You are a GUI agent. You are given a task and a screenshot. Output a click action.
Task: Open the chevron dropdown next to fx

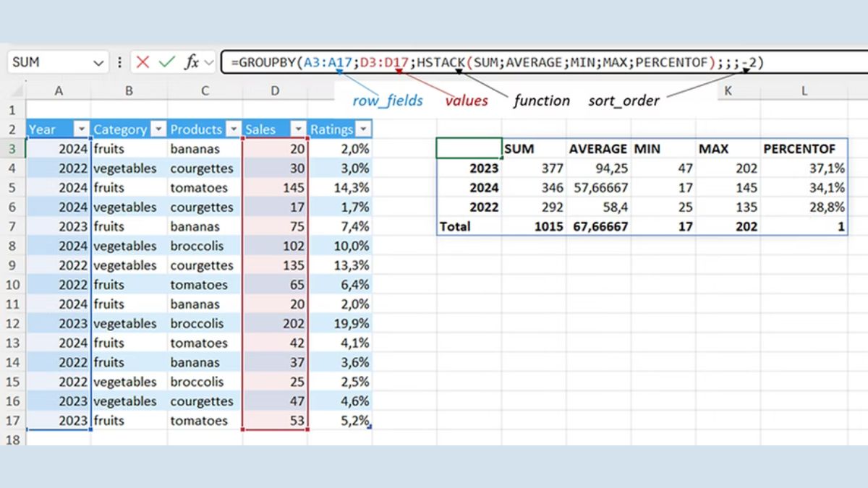coord(209,62)
